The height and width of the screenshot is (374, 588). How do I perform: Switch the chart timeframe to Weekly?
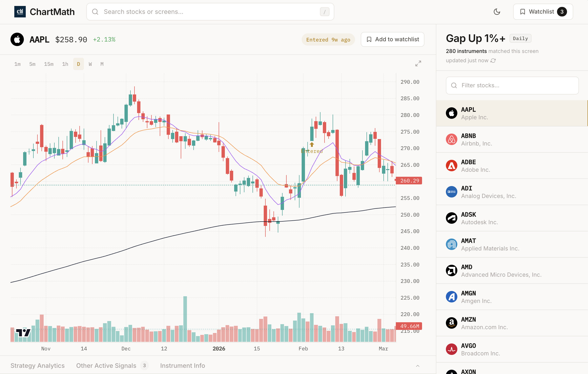click(90, 64)
